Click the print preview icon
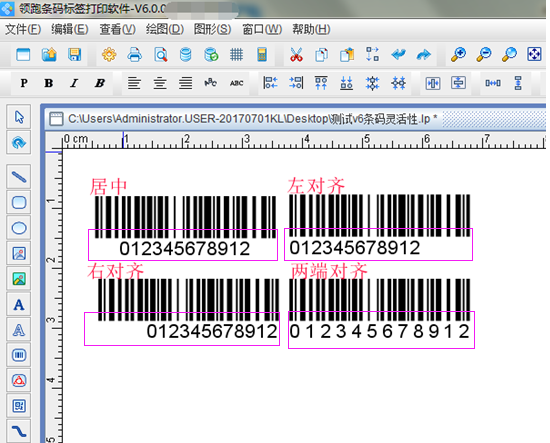Image resolution: width=550 pixels, height=443 pixels. click(x=161, y=55)
